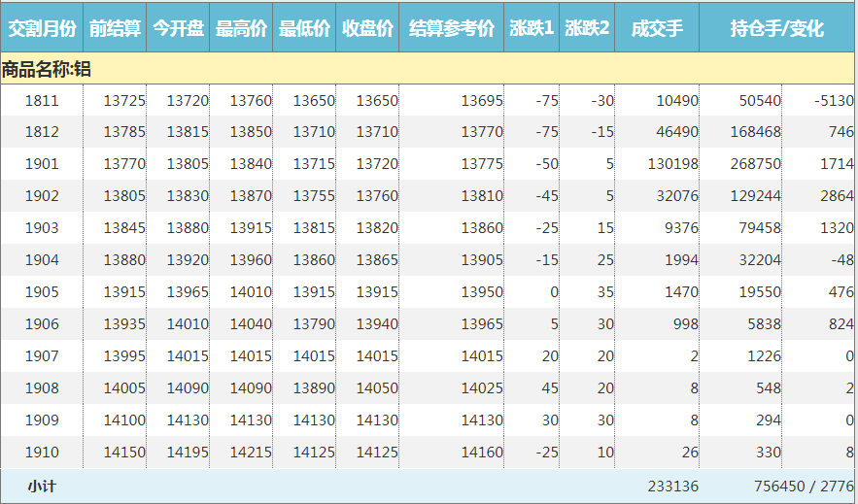
Task: Select the 今开盘 column header
Action: pyautogui.click(x=178, y=28)
